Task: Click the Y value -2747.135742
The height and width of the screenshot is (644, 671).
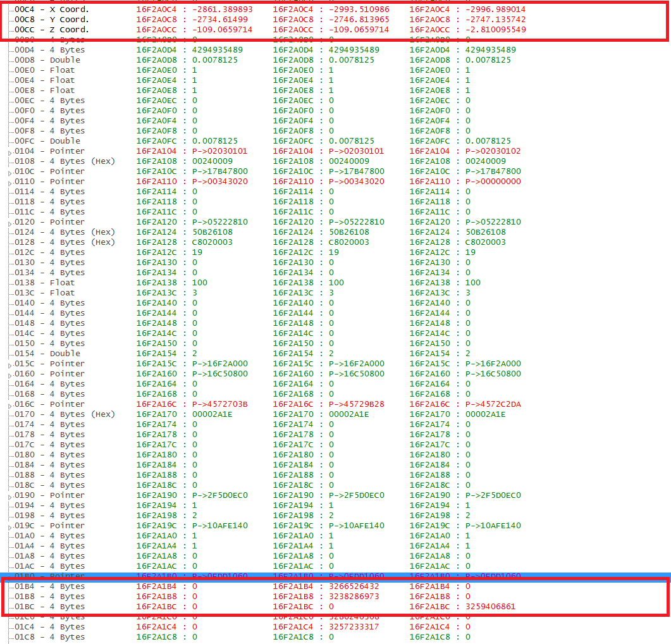Action: [x=496, y=19]
